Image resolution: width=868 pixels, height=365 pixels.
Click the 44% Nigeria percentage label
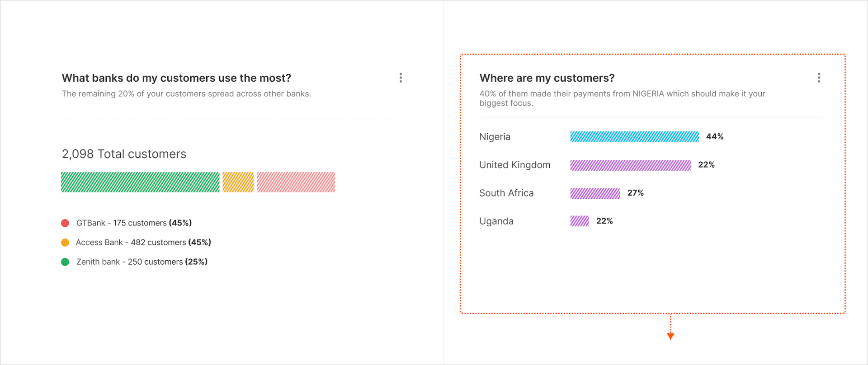(x=714, y=136)
